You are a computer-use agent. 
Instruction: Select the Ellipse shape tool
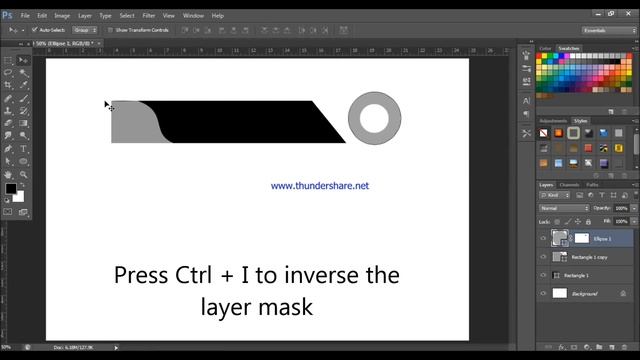coord(23,161)
